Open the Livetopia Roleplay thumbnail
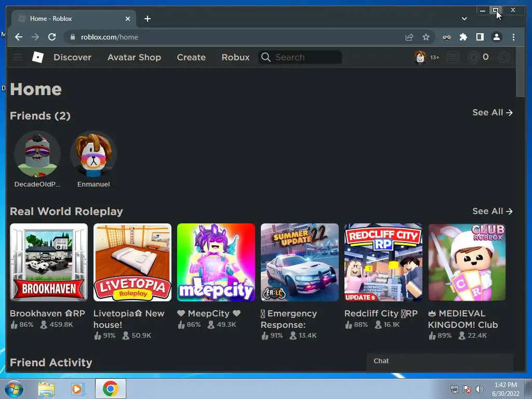Image resolution: width=532 pixels, height=399 pixels. pos(132,262)
